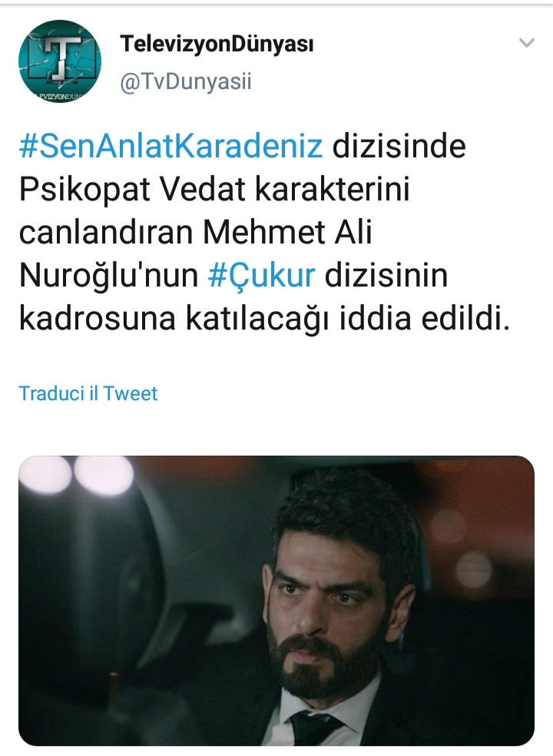553x756 pixels.
Task: Open the TelevizyonDünyası profile avatar
Action: 60,61
